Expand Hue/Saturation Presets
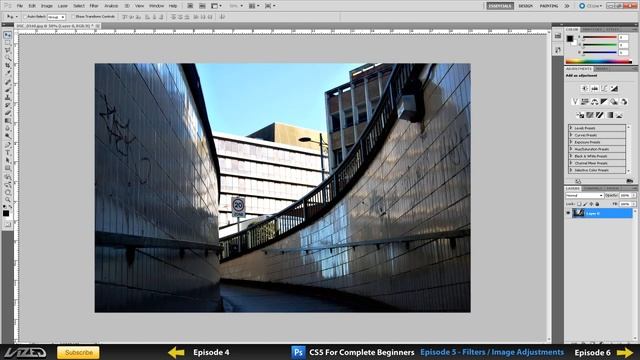Screen dimensions: 640x360 (571, 149)
